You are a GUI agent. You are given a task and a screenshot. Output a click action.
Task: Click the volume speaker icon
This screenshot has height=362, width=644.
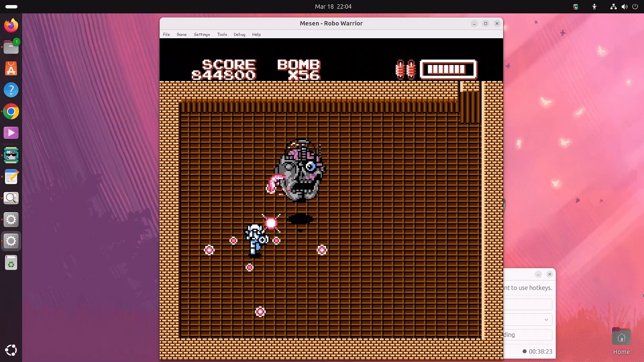[624, 7]
